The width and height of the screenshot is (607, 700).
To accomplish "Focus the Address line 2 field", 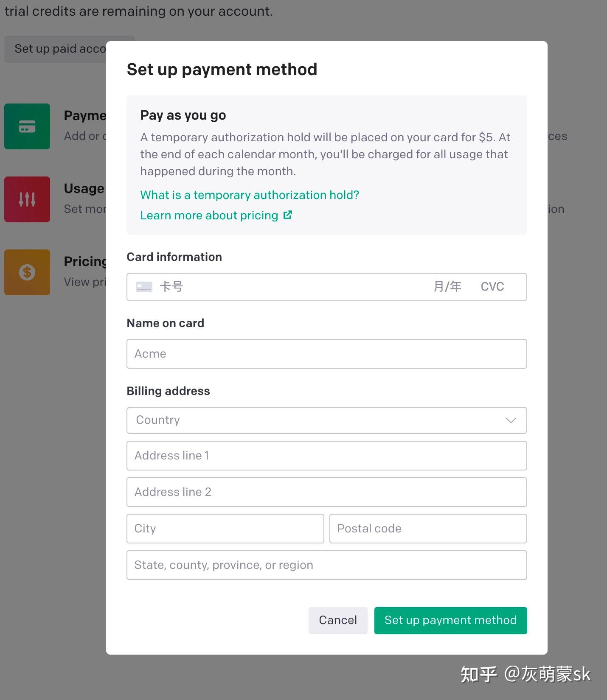I will [327, 492].
